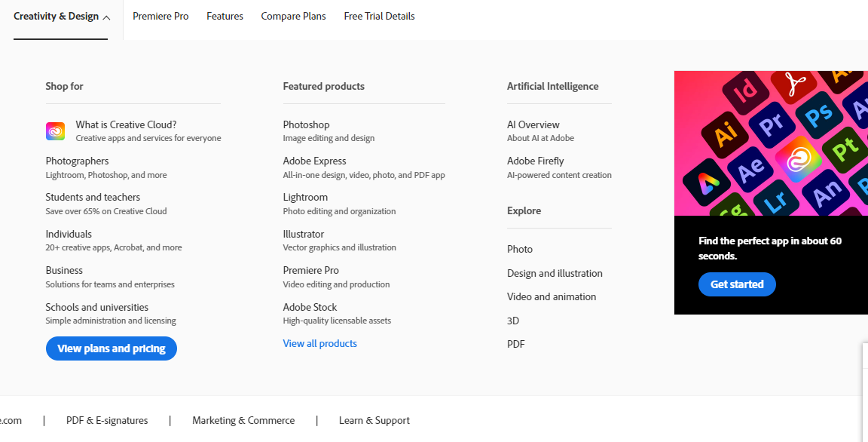Open Learn & Support menu
868x442 pixels.
(x=374, y=420)
